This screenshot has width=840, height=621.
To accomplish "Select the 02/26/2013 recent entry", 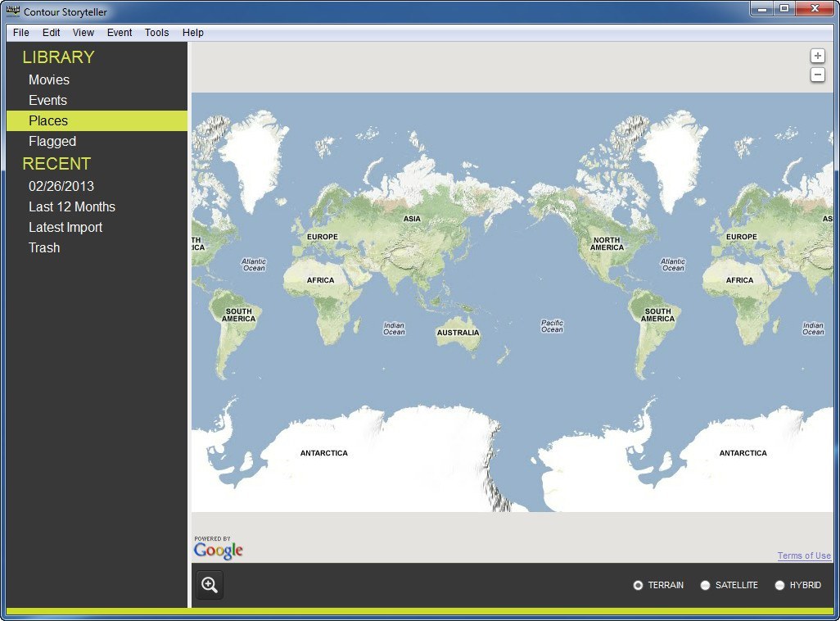I will 61,186.
